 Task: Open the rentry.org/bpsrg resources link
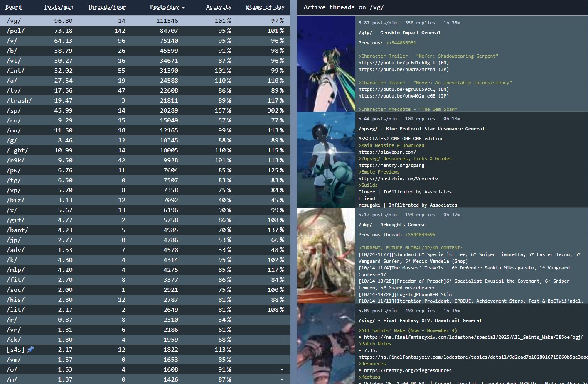click(x=391, y=165)
